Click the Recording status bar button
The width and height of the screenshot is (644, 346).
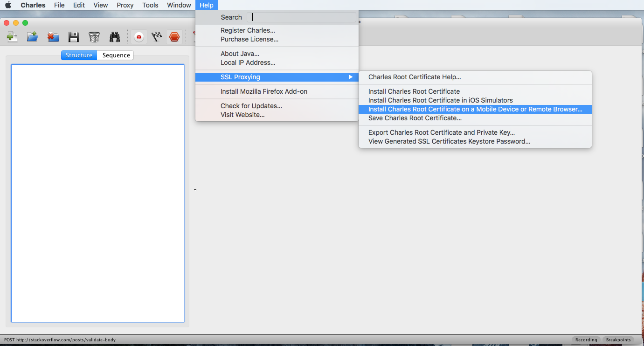pyautogui.click(x=586, y=340)
